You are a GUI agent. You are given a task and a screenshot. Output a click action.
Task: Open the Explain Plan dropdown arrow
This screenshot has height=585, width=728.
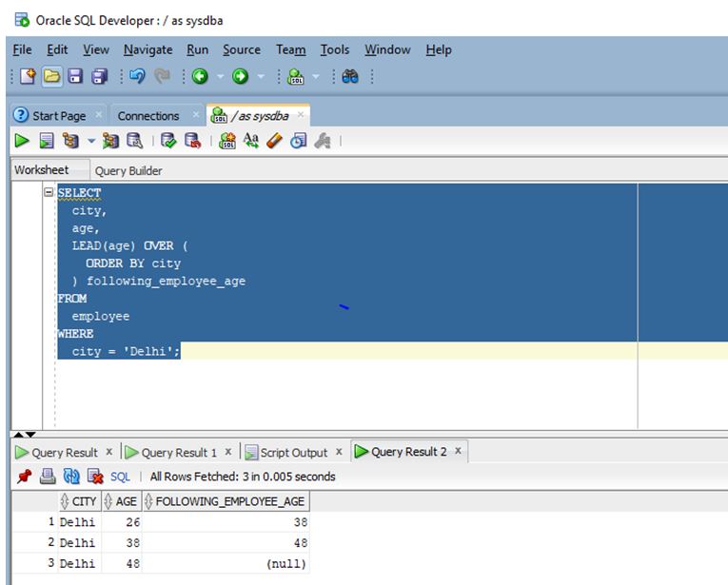click(x=91, y=141)
